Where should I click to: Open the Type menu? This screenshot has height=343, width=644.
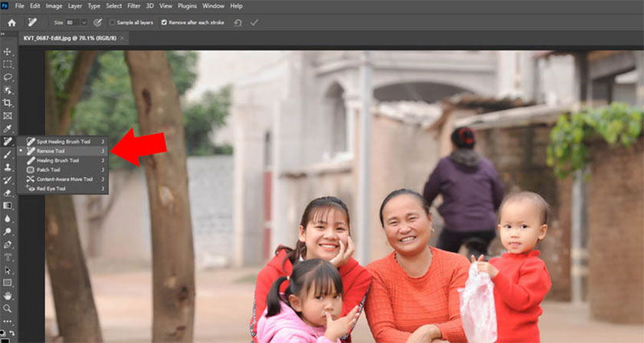pyautogui.click(x=94, y=6)
